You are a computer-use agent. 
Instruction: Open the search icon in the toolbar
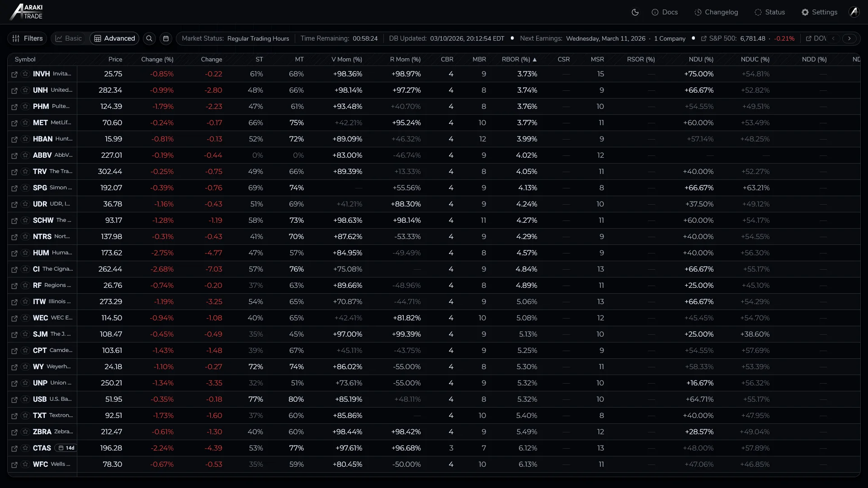point(149,38)
